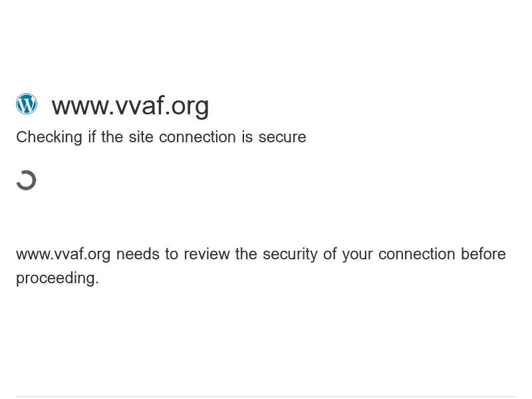Select the word "secure" ending the subtitle
Screen dimensions: 532x399
point(282,138)
